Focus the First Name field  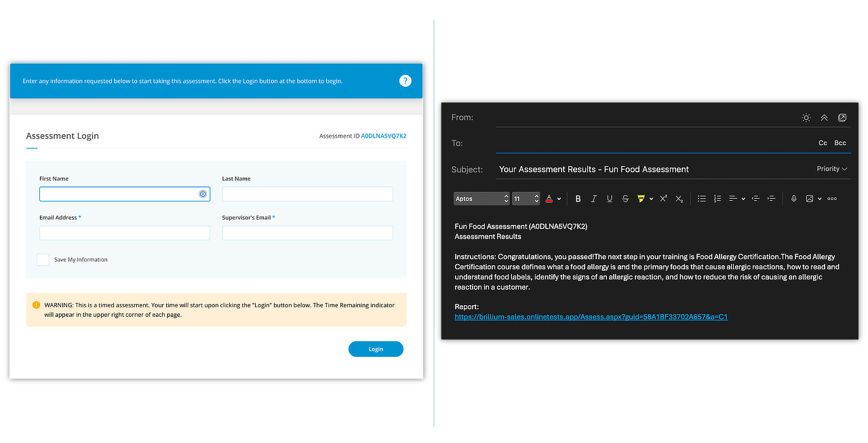click(x=125, y=194)
